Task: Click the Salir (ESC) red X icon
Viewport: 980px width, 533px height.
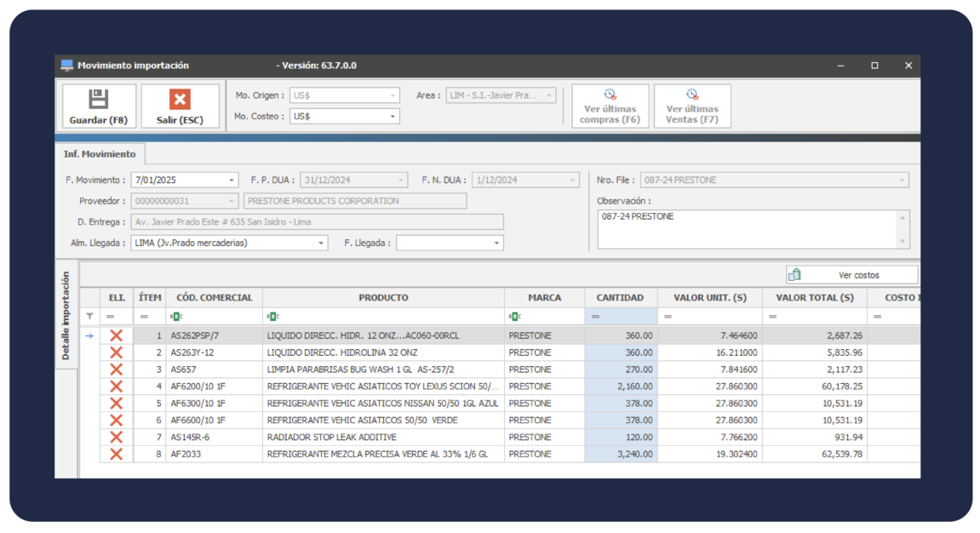Action: click(180, 100)
